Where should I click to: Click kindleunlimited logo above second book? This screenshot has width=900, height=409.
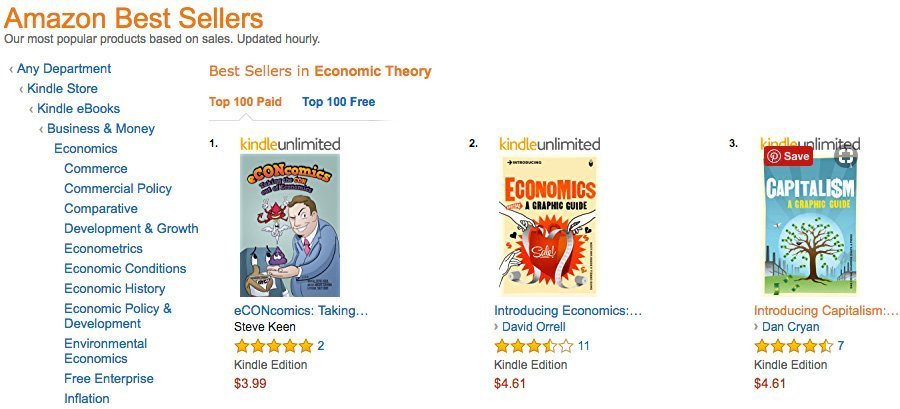549,143
